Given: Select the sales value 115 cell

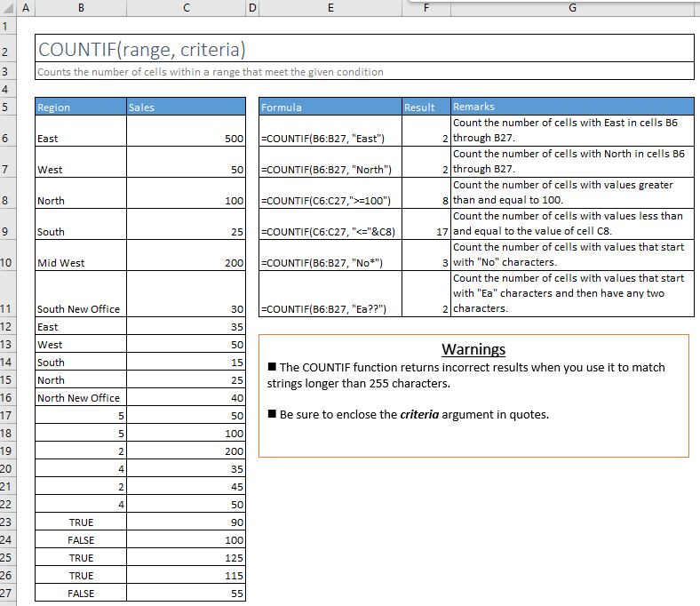Looking at the screenshot, I should pyautogui.click(x=187, y=575).
